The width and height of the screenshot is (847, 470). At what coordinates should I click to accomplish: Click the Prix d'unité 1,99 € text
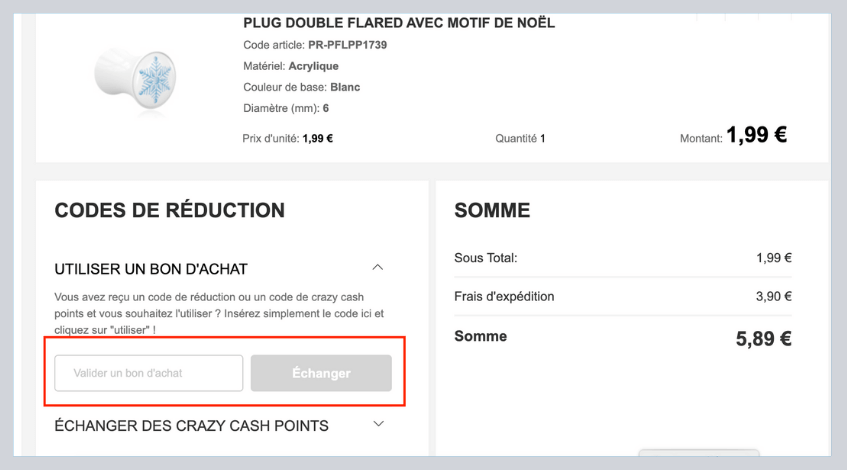(x=288, y=139)
